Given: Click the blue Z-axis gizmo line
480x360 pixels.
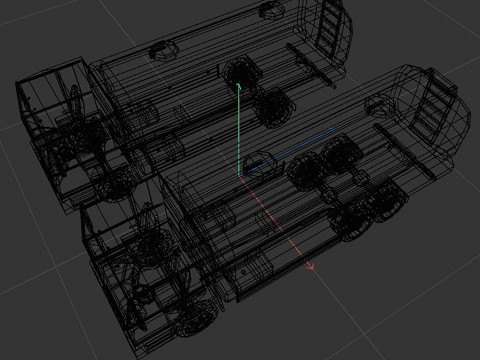Looking at the screenshot, I should (287, 151).
